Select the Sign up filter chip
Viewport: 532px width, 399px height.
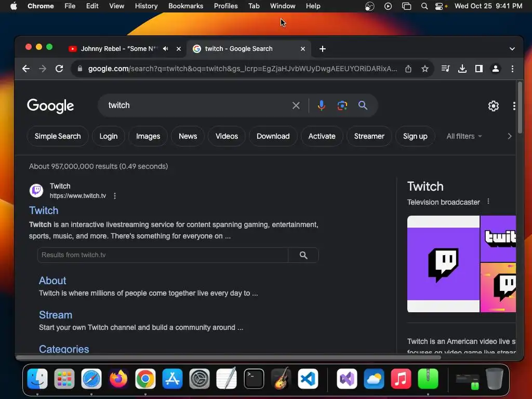415,136
